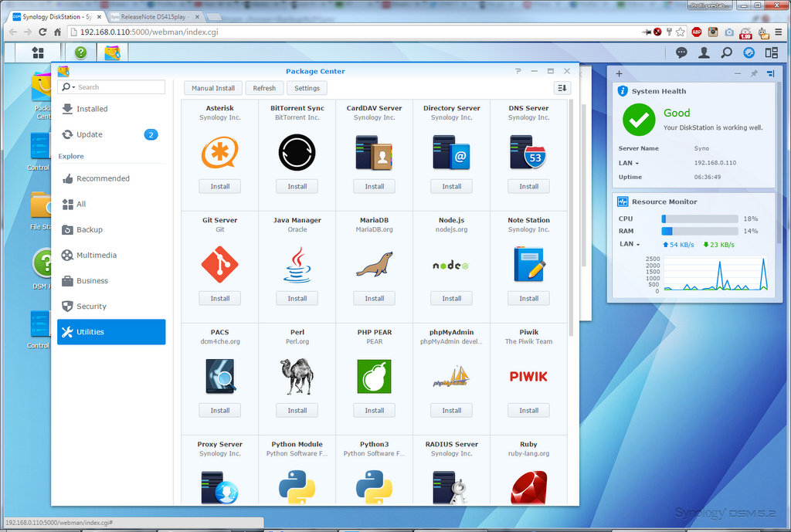Click the Manual Install button

[213, 88]
